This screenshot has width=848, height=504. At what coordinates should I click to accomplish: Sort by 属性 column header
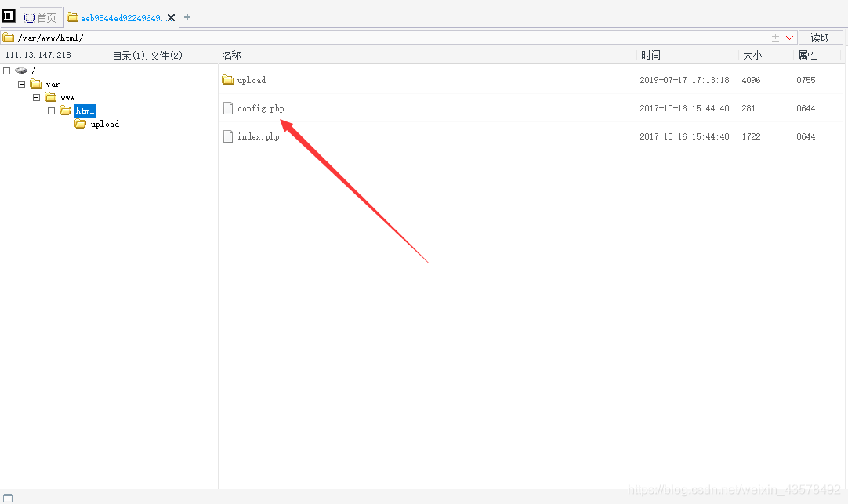(807, 55)
